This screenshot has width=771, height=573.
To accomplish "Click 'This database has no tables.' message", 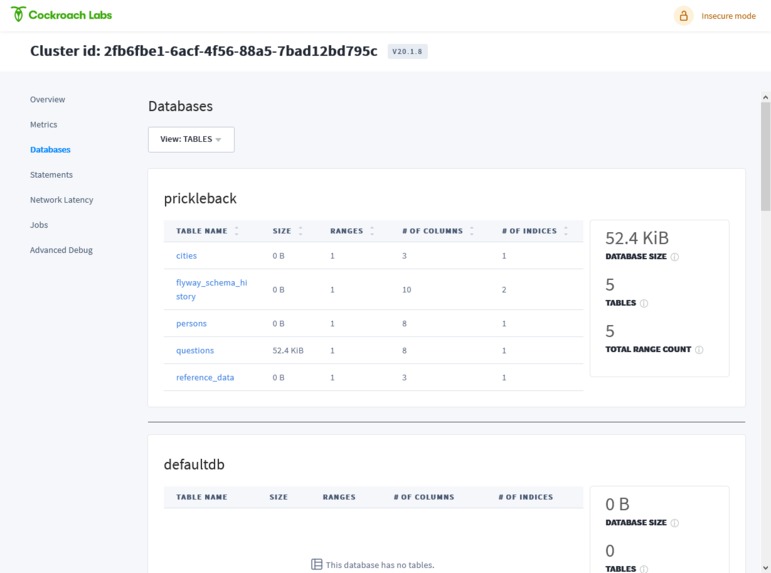I will (380, 565).
